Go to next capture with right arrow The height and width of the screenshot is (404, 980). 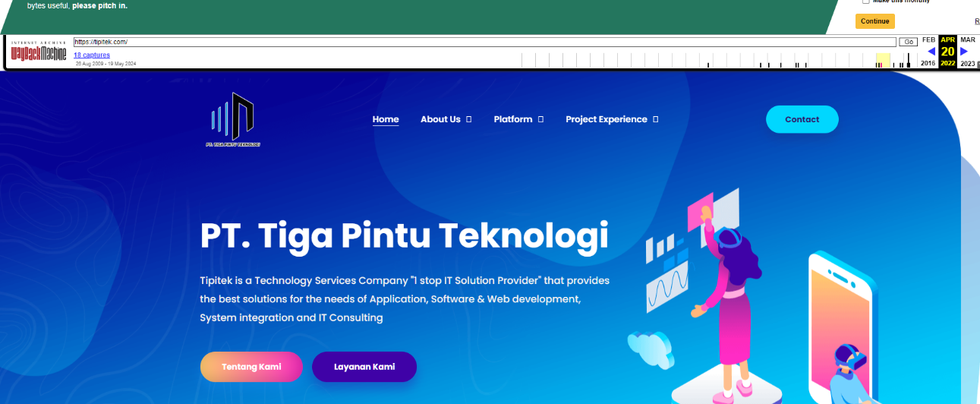tap(964, 52)
